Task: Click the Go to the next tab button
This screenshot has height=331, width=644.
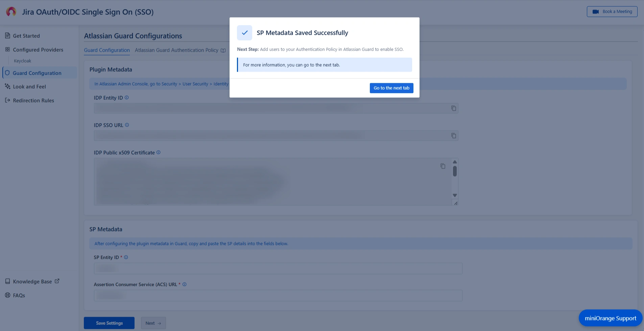Action: click(x=391, y=88)
